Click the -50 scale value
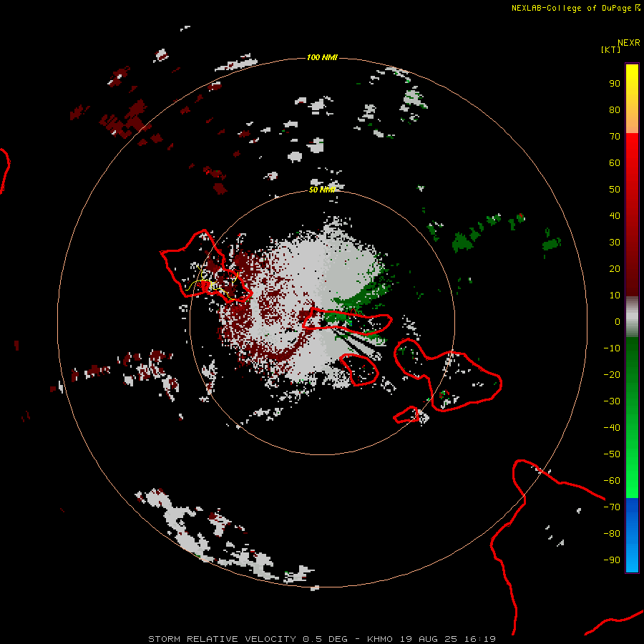This screenshot has height=644, width=644. 612,454
